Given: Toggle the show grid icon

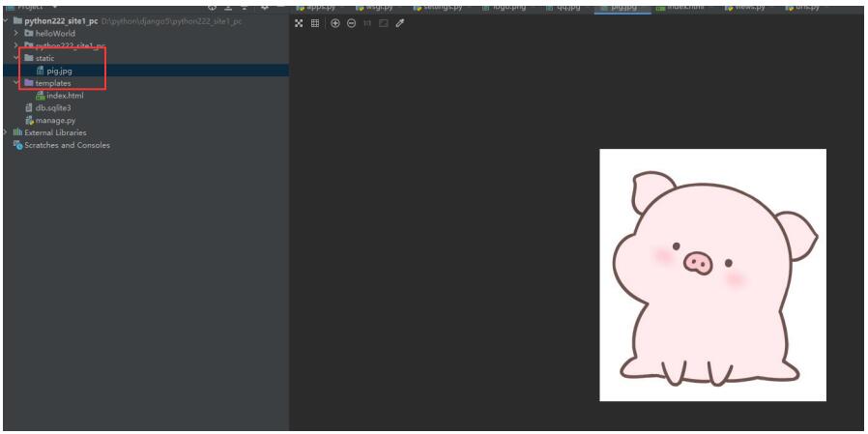Looking at the screenshot, I should (315, 23).
